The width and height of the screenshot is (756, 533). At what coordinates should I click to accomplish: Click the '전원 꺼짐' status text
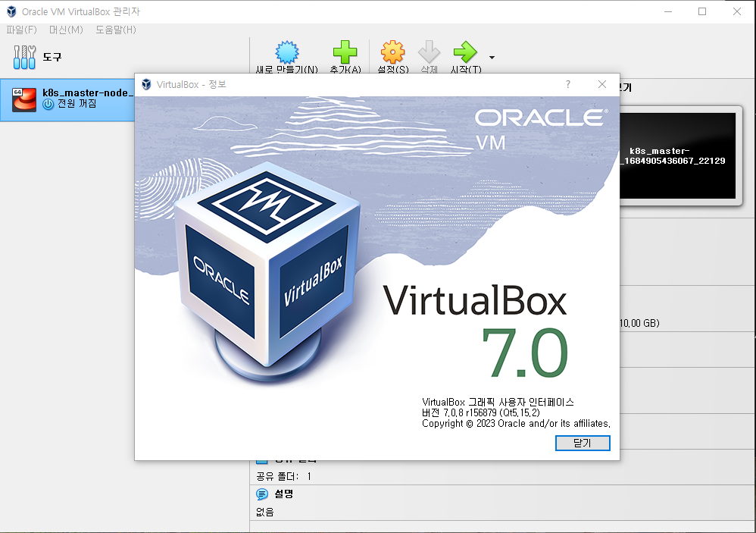click(77, 104)
